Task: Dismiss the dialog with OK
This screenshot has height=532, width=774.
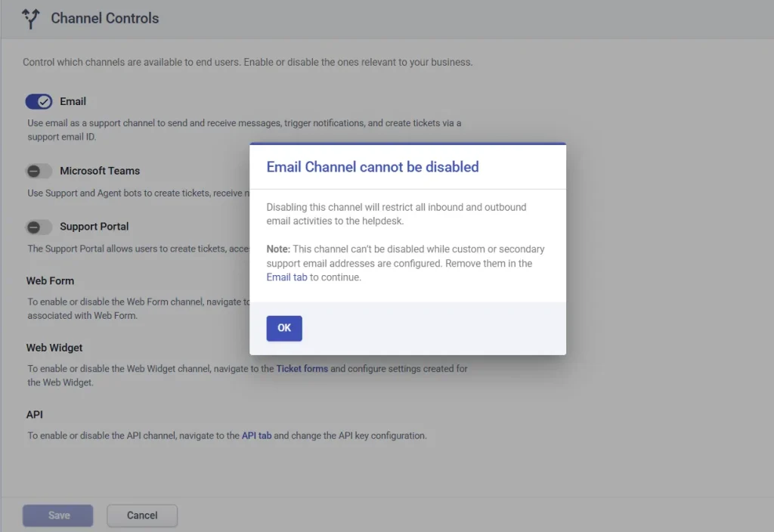Action: [x=283, y=328]
